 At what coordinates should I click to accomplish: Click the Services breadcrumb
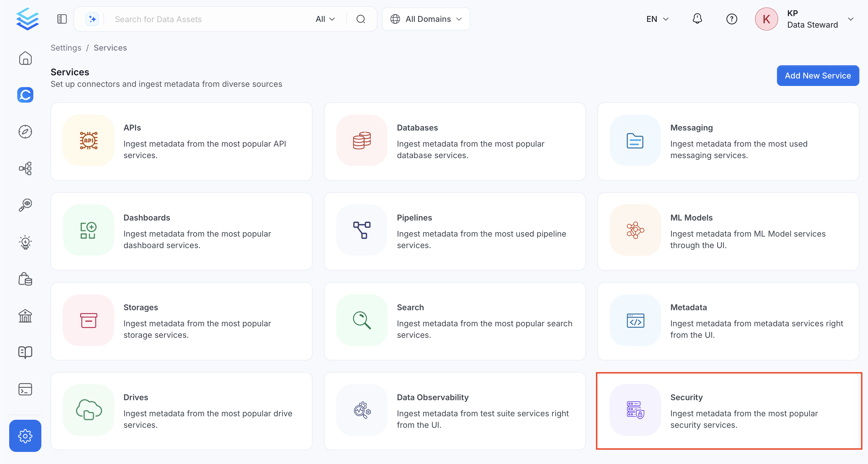tap(110, 48)
